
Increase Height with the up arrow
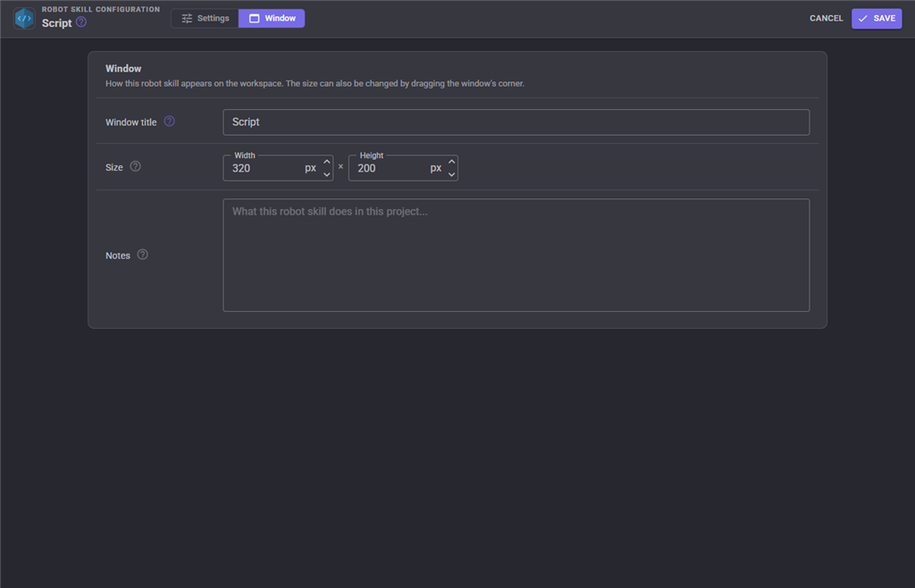click(x=451, y=162)
